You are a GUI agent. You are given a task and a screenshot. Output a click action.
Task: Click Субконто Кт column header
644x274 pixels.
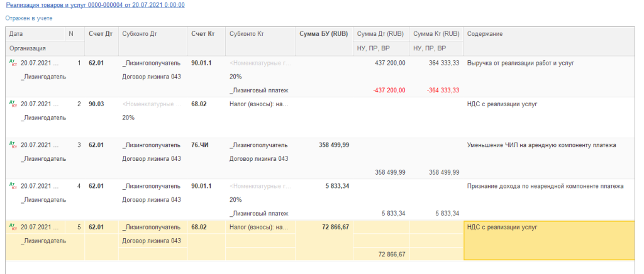246,33
